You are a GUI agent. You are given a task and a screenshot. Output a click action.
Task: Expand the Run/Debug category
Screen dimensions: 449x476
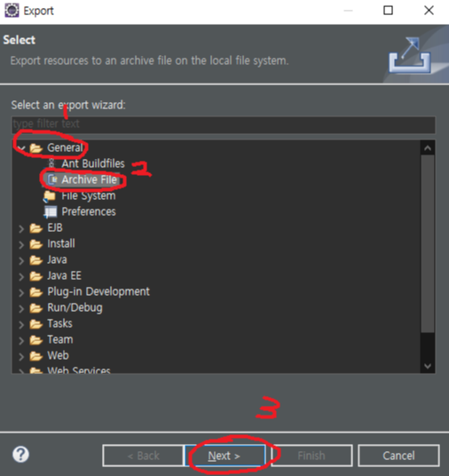point(21,308)
